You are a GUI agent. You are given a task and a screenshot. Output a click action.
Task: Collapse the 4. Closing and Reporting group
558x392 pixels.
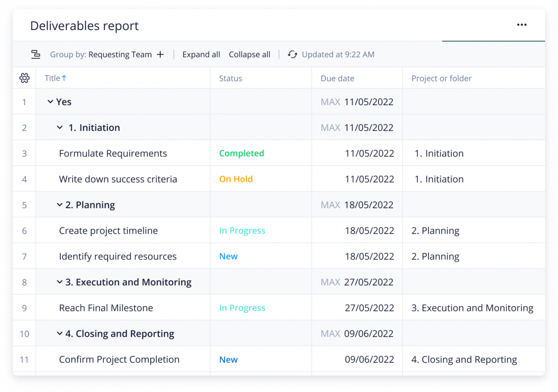60,333
